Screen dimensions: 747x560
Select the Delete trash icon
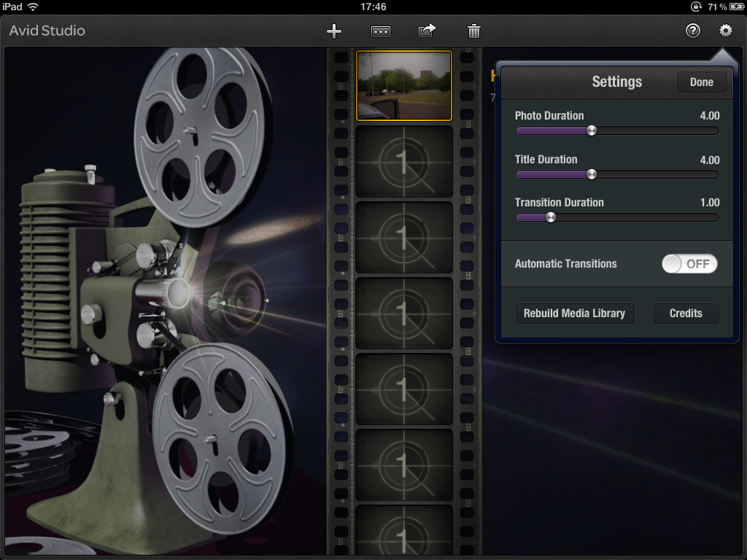click(473, 31)
